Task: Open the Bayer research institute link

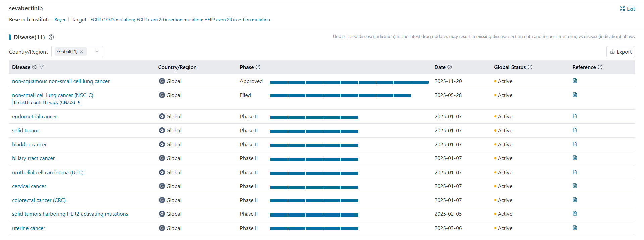Action: pos(60,20)
